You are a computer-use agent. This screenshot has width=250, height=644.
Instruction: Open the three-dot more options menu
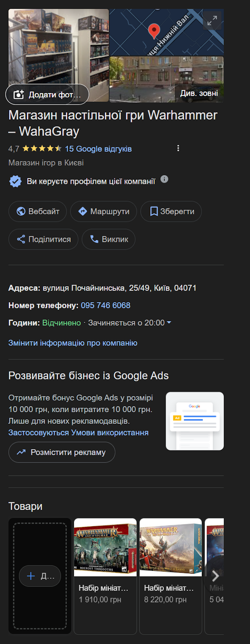(178, 149)
